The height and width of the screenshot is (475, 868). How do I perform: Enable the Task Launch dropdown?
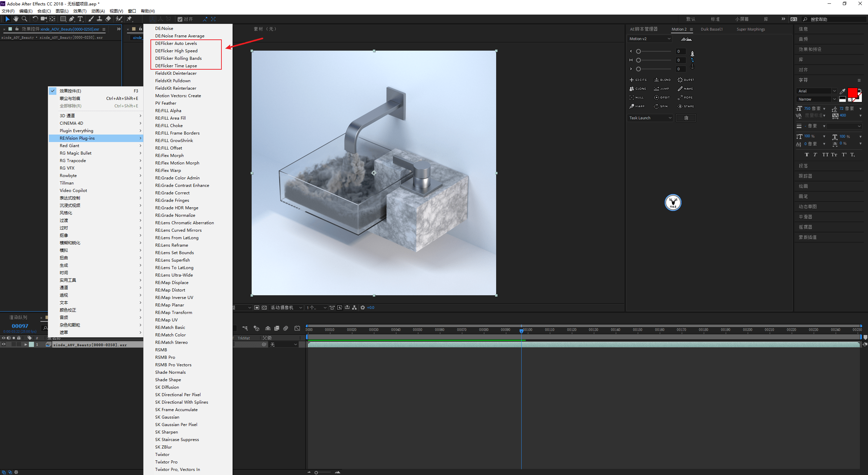(x=651, y=118)
